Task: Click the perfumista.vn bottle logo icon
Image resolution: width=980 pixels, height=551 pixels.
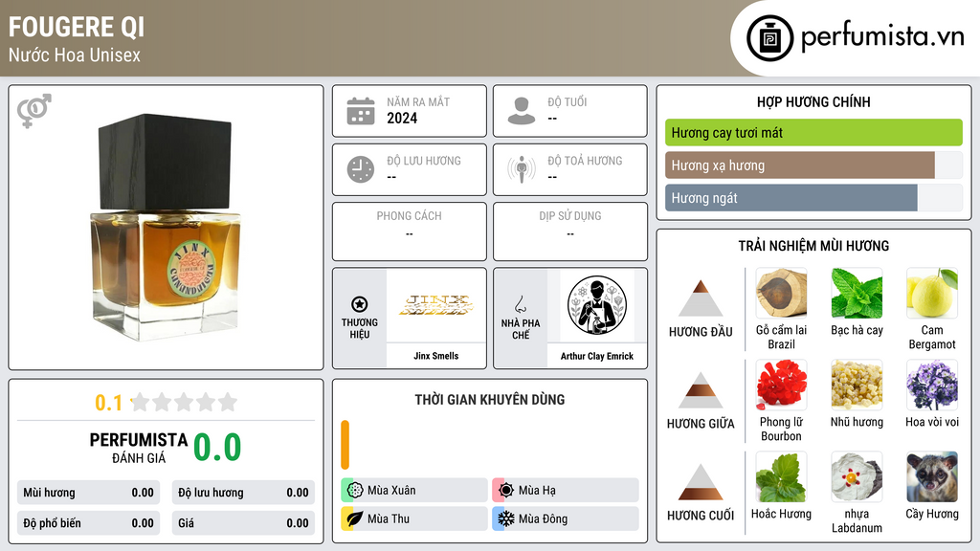Action: (x=769, y=38)
